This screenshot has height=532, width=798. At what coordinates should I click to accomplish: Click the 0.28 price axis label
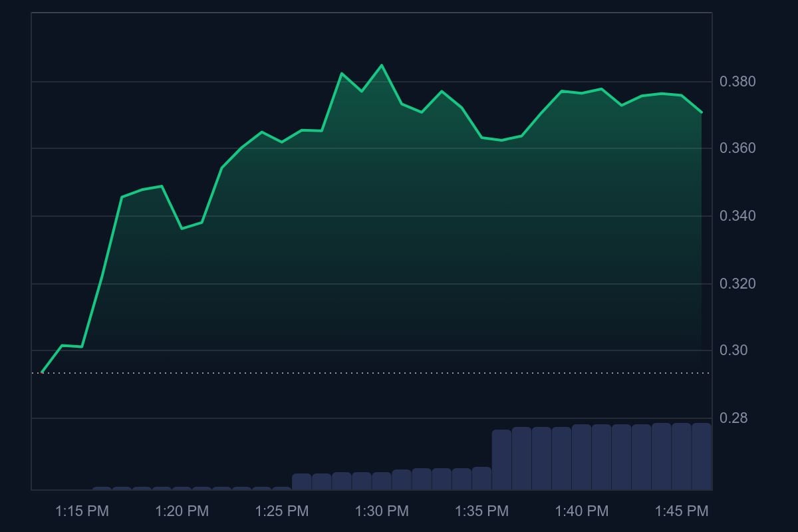point(734,418)
